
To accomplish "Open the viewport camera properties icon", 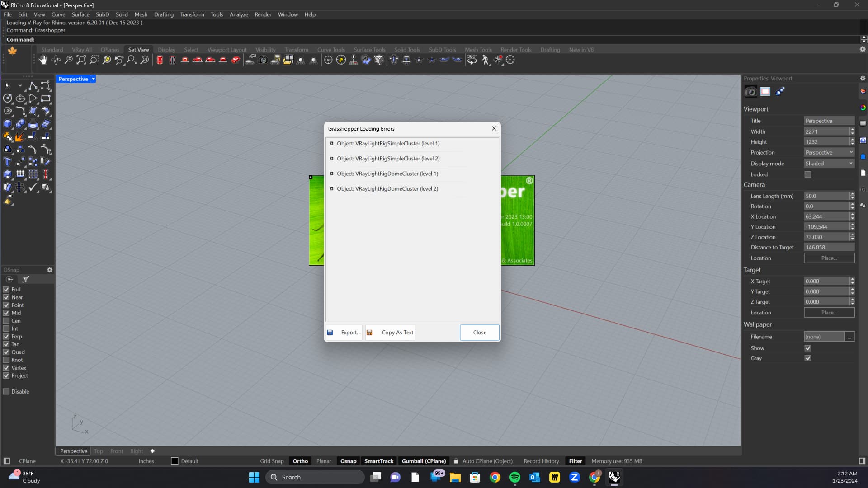I will tap(750, 92).
